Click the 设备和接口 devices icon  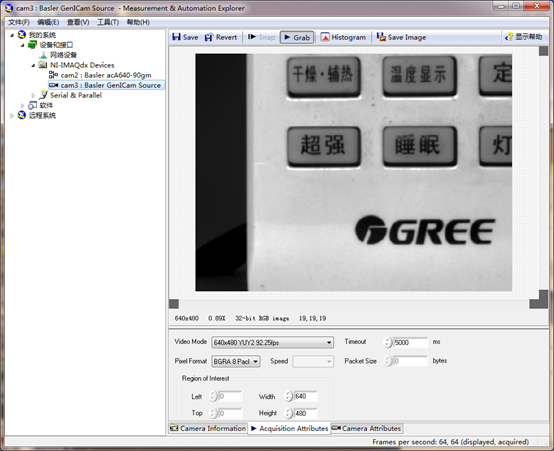point(33,45)
